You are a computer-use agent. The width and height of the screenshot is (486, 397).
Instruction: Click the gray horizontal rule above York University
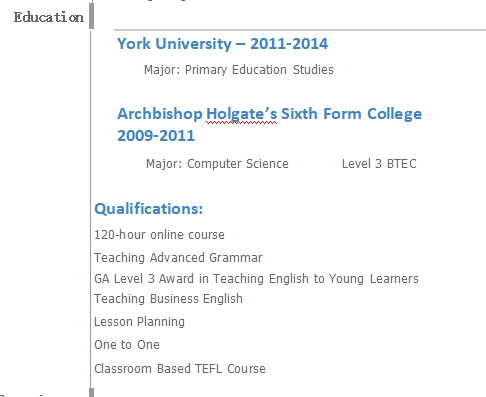pyautogui.click(x=300, y=30)
